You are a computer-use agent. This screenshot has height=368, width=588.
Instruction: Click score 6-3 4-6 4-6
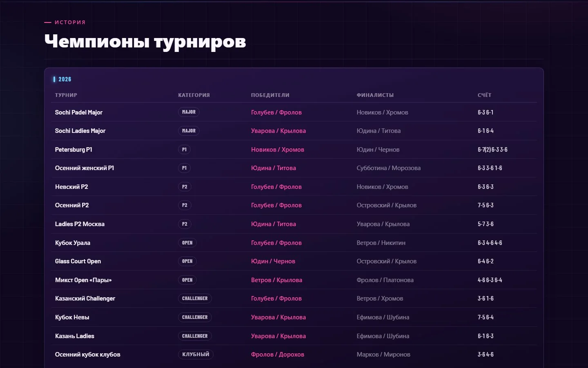(x=490, y=243)
